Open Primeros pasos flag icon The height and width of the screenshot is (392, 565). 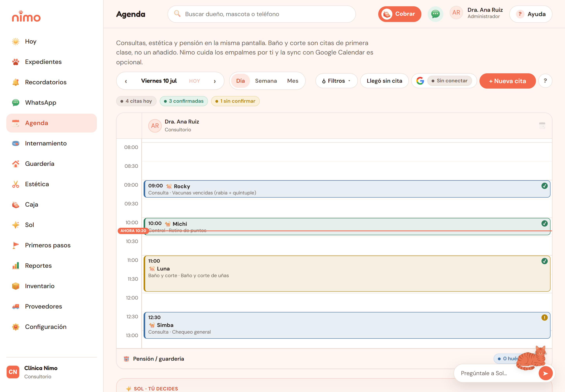click(16, 245)
